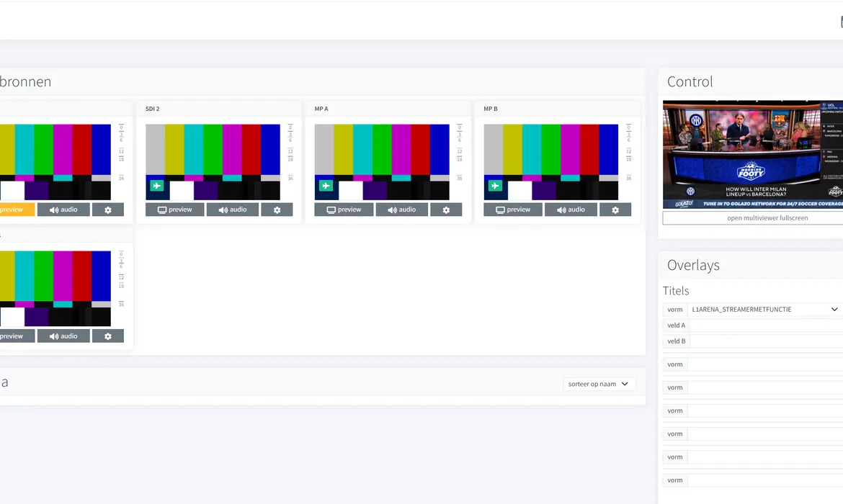Click the MP A color bars thumbnail
This screenshot has height=504, width=843.
click(x=383, y=162)
